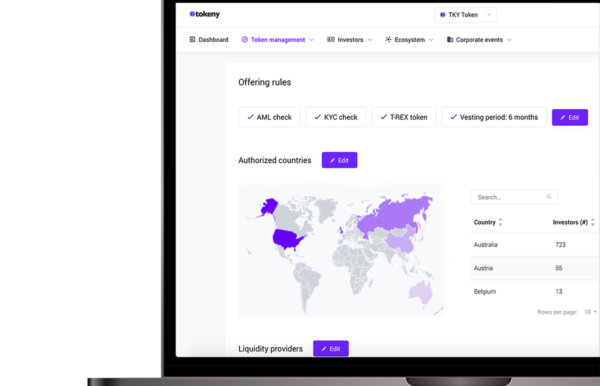This screenshot has height=386, width=600.
Task: Click the United States on map
Action: [286, 238]
